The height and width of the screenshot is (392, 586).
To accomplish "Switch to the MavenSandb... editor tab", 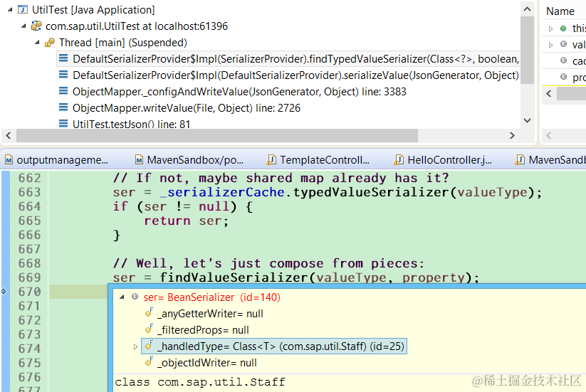I will coord(550,160).
